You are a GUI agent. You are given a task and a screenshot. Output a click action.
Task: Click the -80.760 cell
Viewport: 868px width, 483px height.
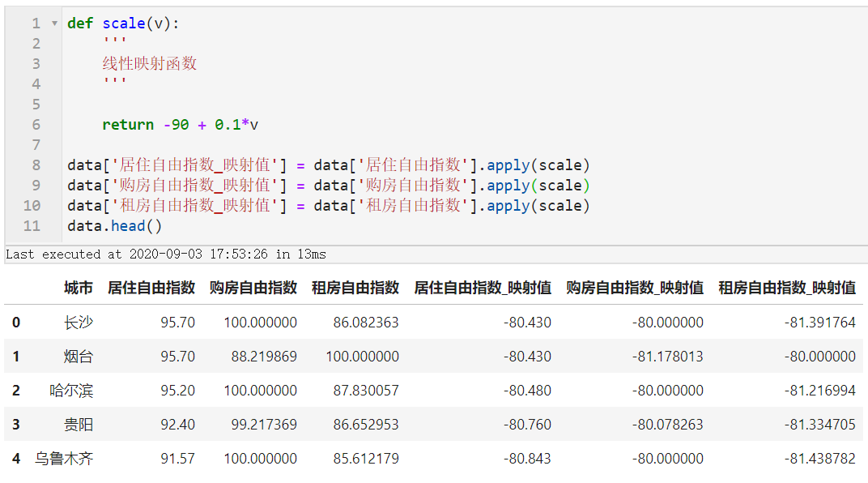pyautogui.click(x=527, y=425)
